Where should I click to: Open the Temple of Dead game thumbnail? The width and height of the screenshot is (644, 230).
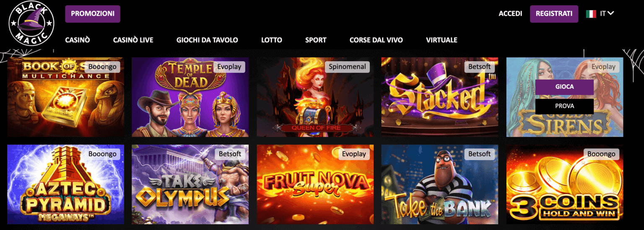pos(190,97)
